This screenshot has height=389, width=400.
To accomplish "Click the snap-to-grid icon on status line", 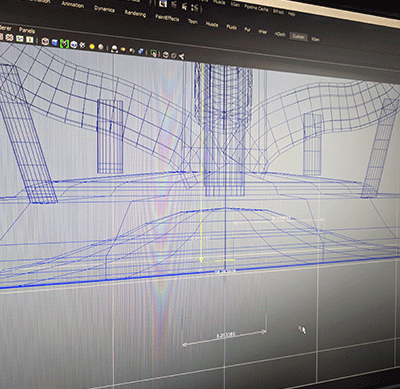I will point(163,4).
